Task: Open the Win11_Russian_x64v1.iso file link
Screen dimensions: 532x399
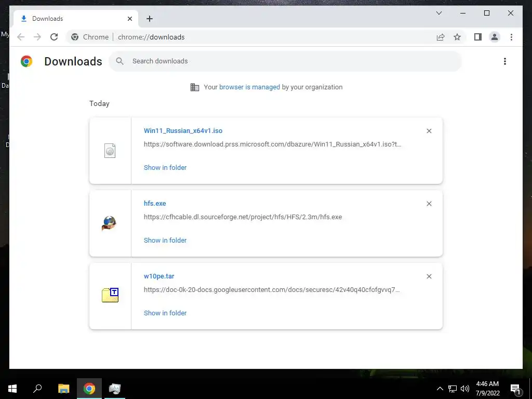Action: pos(183,130)
